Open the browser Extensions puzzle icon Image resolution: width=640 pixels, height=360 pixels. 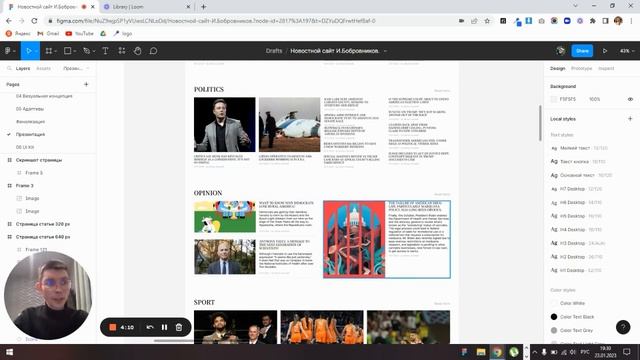(592, 21)
